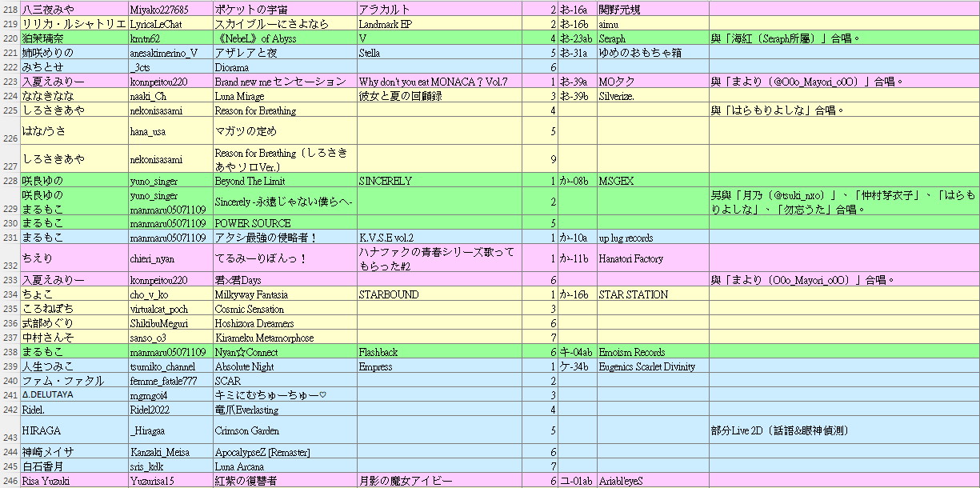This screenshot has height=488, width=980.
Task: Select the POWER SOURCE cell
Action: (284, 223)
